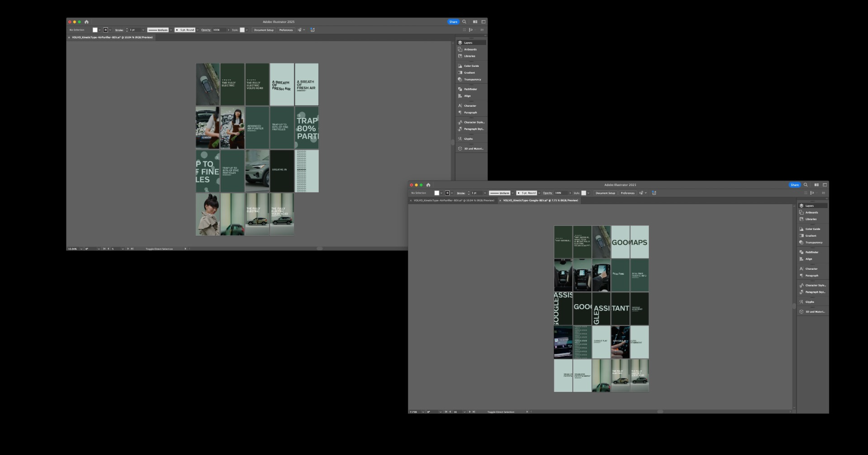Open Pathfinder panel in Google-BEV window
The width and height of the screenshot is (868, 455).
coord(812,252)
